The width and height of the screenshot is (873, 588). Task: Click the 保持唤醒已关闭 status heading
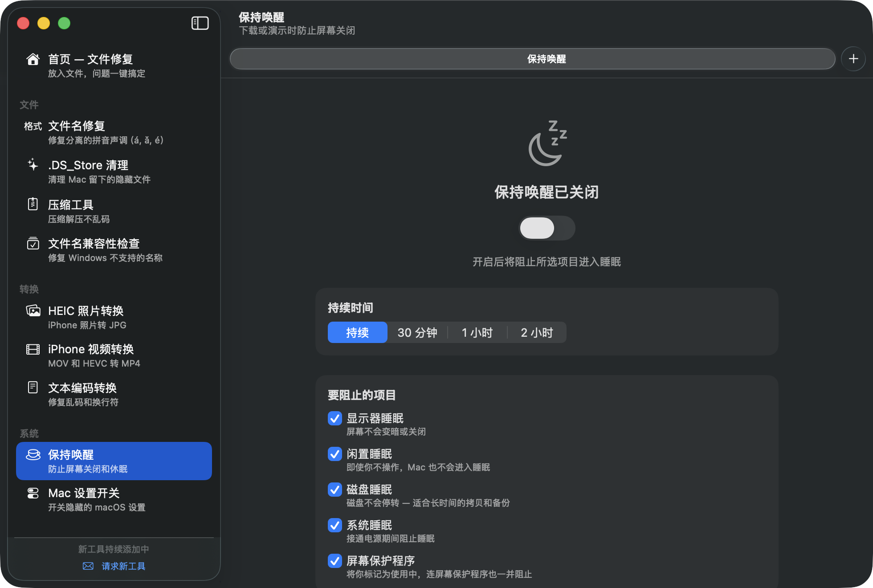click(x=547, y=192)
